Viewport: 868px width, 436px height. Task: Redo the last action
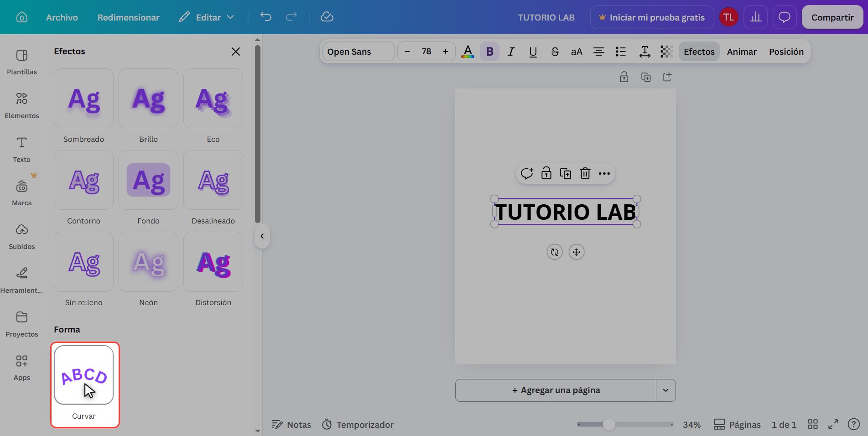(x=291, y=17)
